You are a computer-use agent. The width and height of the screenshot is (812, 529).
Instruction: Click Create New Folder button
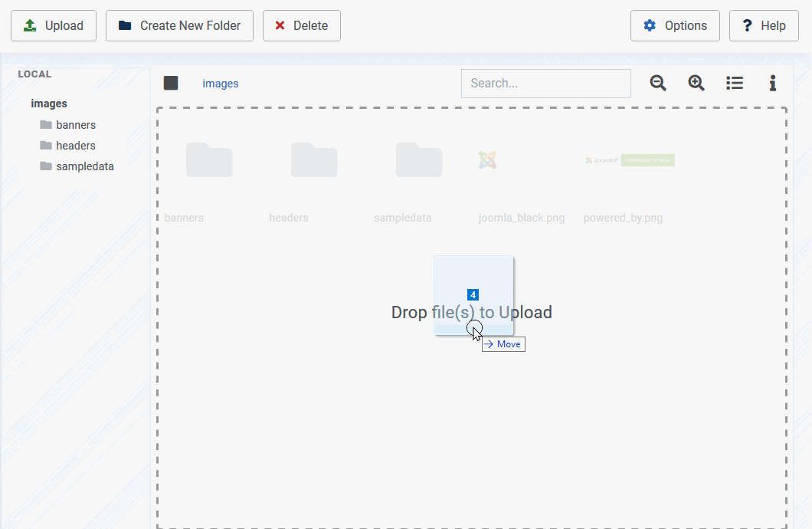179,26
